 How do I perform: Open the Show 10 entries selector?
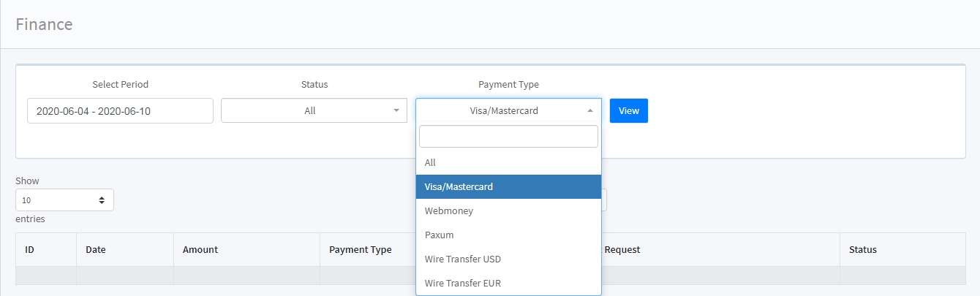pyautogui.click(x=64, y=200)
